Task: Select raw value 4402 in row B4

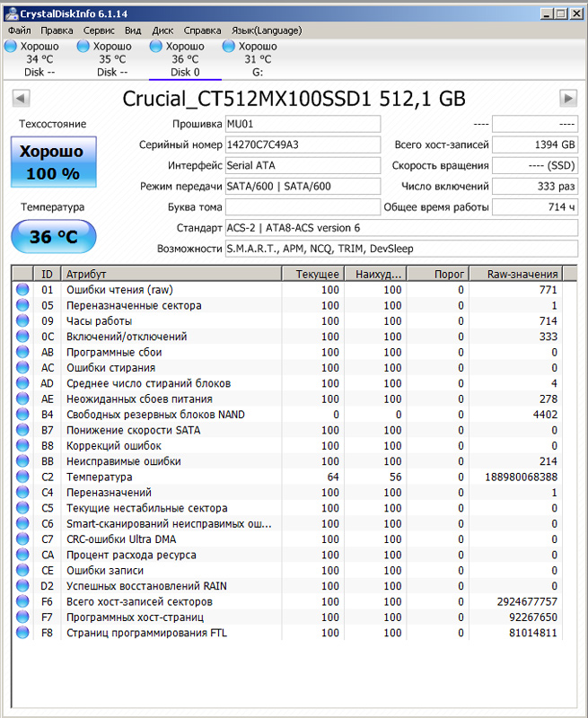Action: (546, 415)
